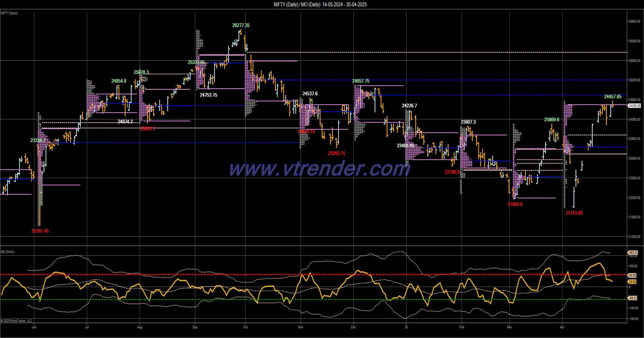The image size is (644, 338).
Task: Click 25500.00 on the price axis
Action: tap(634, 61)
